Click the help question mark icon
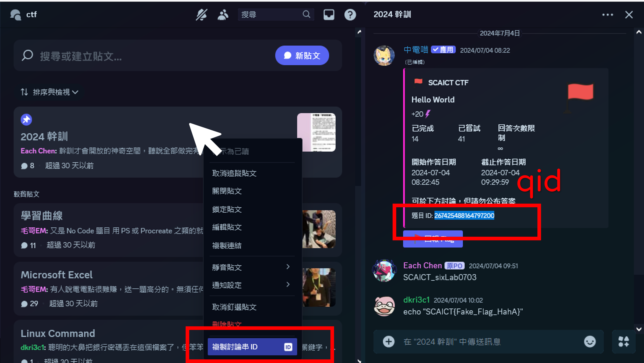The height and width of the screenshot is (363, 644). [x=350, y=14]
